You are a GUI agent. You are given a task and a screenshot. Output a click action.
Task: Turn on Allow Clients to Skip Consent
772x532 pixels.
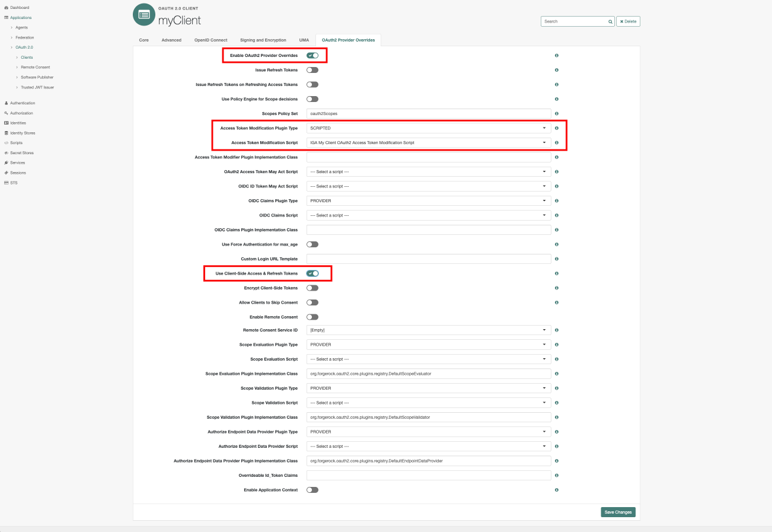click(312, 302)
